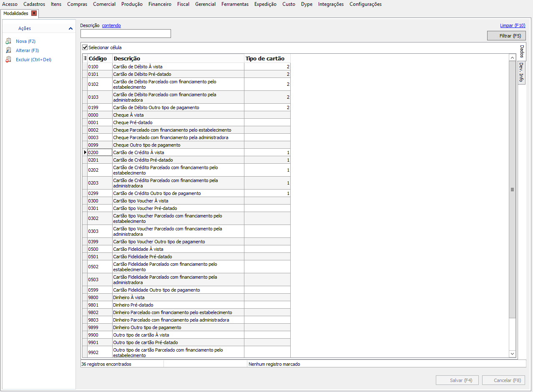Switch to the Dados vertical tab

(x=522, y=52)
